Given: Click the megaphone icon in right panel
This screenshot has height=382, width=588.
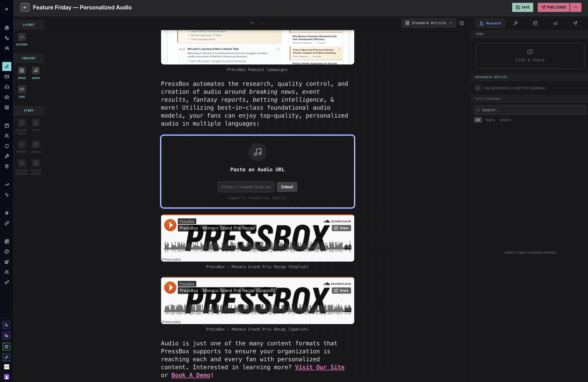Looking at the screenshot, I should click(555, 23).
